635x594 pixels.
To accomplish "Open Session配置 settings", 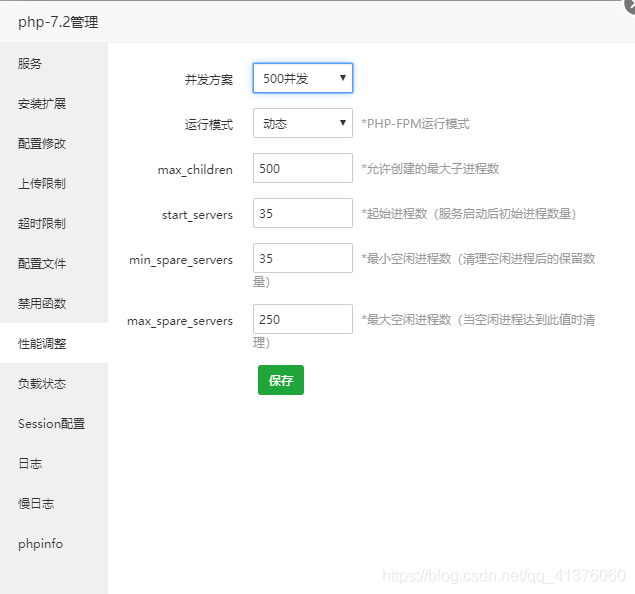I will [x=54, y=424].
